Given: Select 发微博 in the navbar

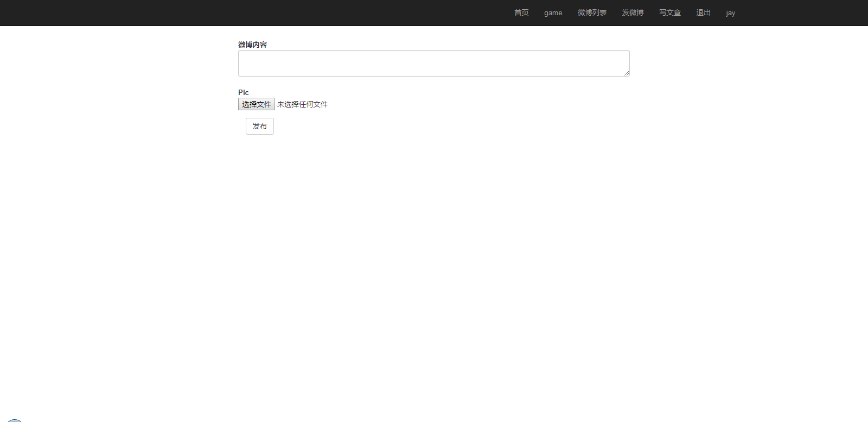Looking at the screenshot, I should (633, 12).
